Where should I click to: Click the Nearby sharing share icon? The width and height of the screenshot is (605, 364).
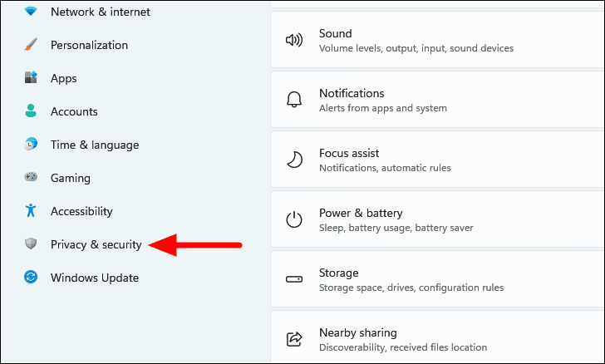[294, 339]
